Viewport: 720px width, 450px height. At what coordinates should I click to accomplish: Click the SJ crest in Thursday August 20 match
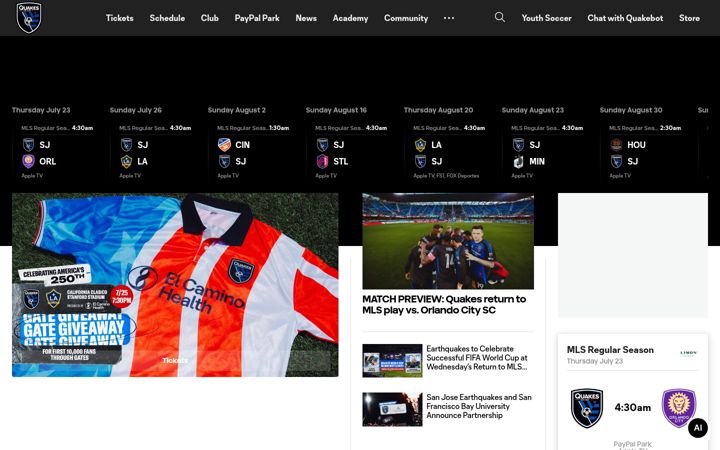click(420, 161)
